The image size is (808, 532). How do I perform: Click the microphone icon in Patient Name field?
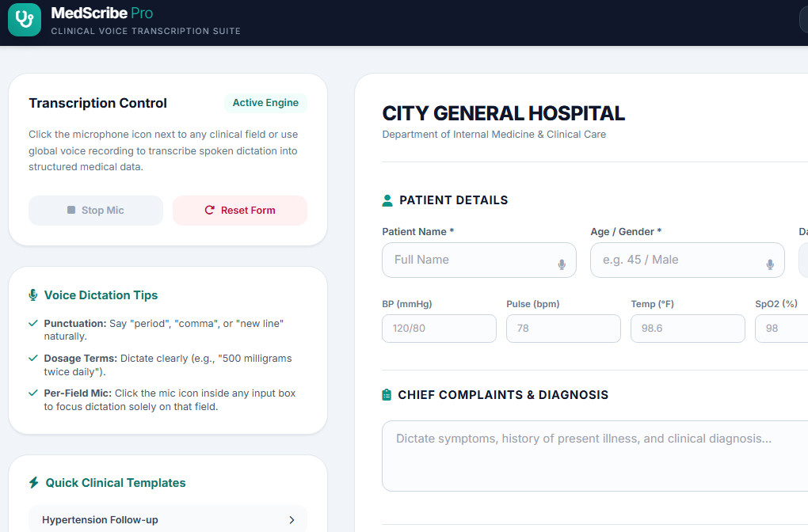pyautogui.click(x=562, y=264)
